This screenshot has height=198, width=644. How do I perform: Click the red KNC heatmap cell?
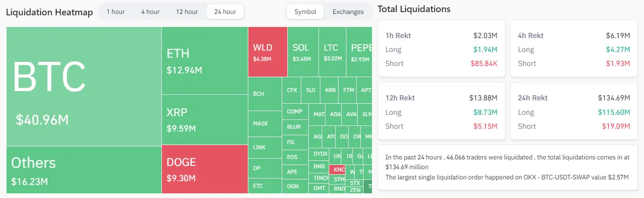[x=339, y=170]
